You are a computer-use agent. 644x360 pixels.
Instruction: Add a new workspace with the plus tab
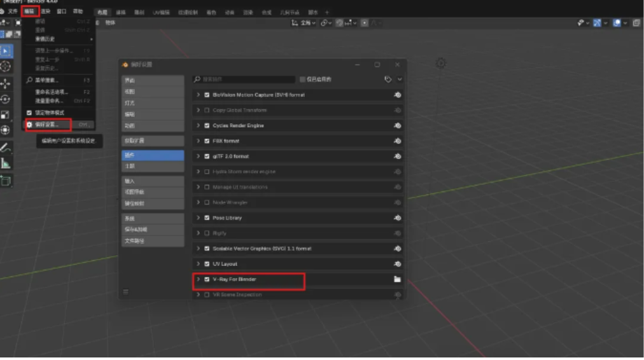pyautogui.click(x=327, y=13)
